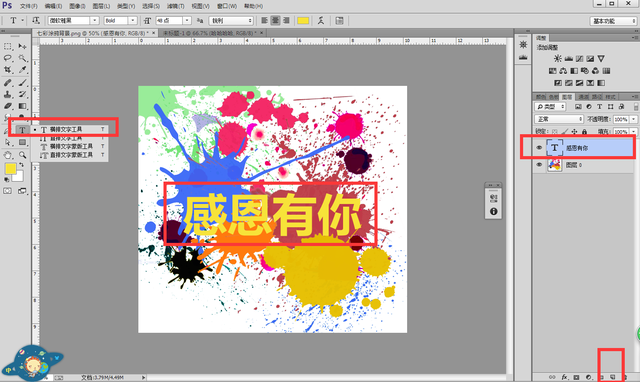Toggle type layer filter

(600, 107)
